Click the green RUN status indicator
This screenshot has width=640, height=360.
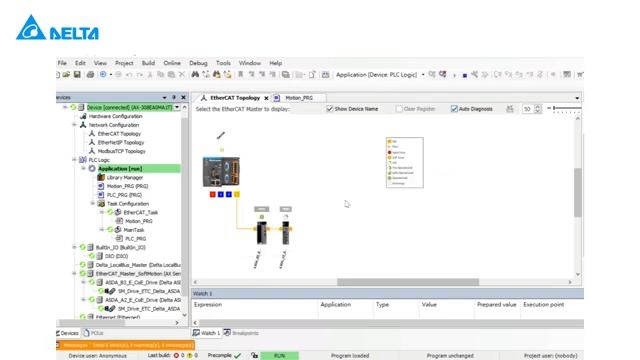(280, 356)
